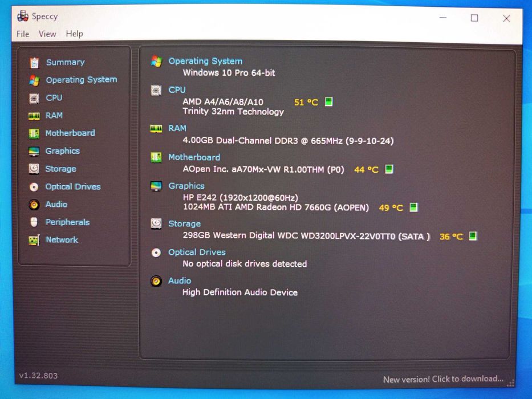Click 'New version! Click to download...' link

[x=443, y=379]
